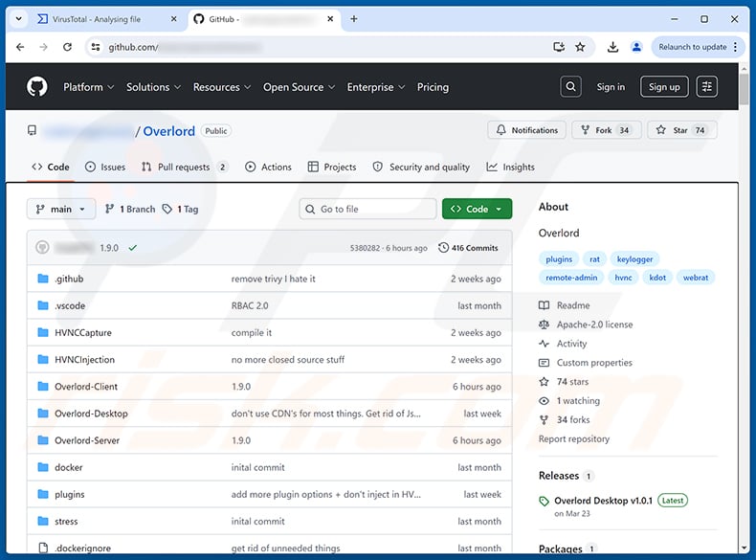Open Security and quality tab
The image size is (756, 560).
421,167
